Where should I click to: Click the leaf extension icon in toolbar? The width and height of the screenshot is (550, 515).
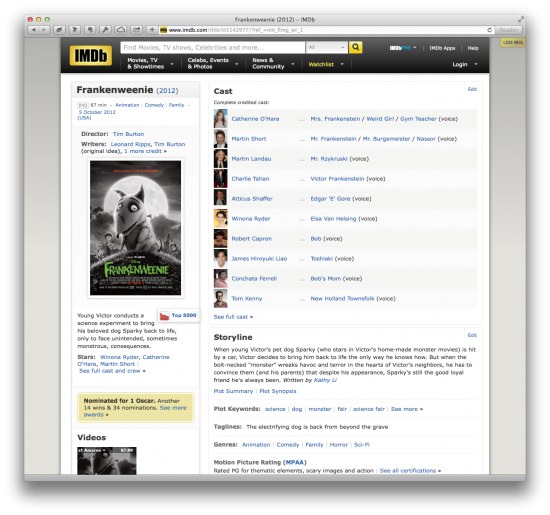(x=59, y=30)
